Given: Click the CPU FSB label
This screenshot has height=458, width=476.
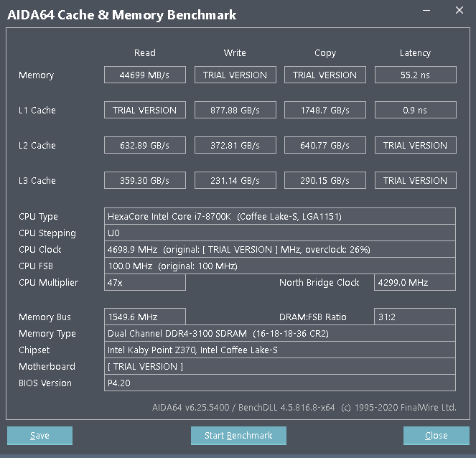Looking at the screenshot, I should pyautogui.click(x=36, y=266).
